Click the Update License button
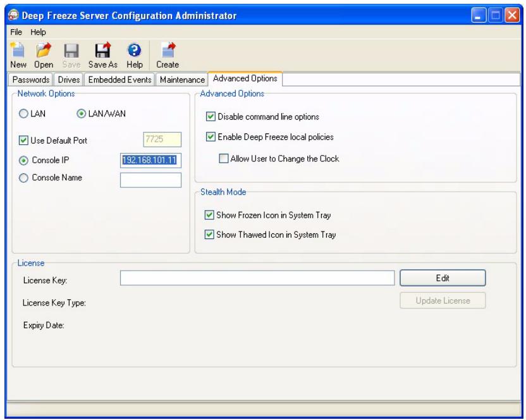Viewport: 526px width, 420px height. click(x=443, y=300)
